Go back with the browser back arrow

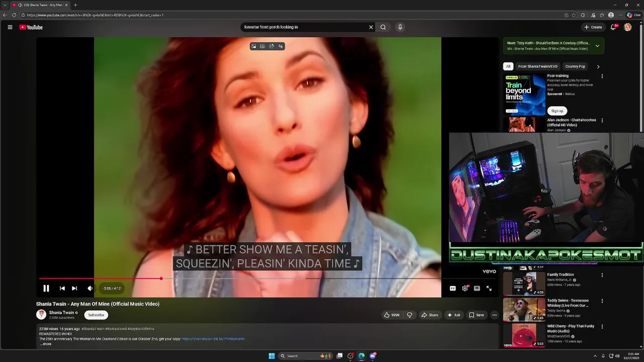[5, 15]
